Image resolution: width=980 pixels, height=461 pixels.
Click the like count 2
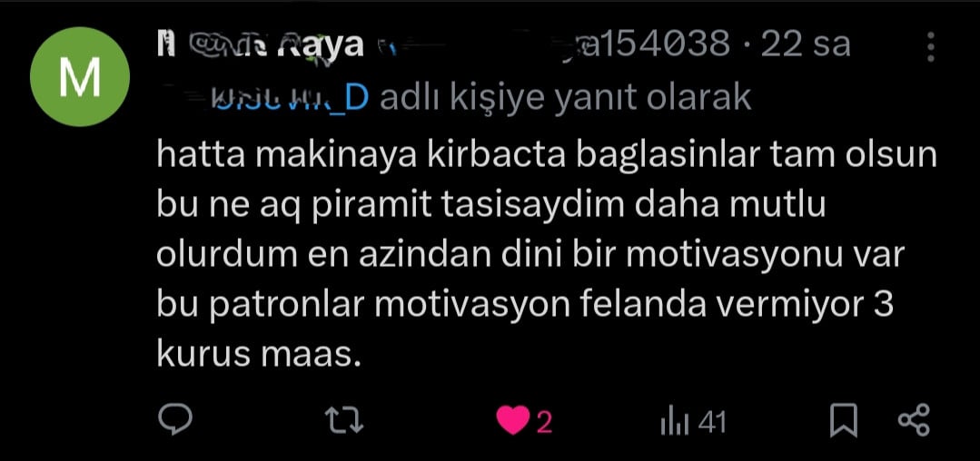point(544,424)
